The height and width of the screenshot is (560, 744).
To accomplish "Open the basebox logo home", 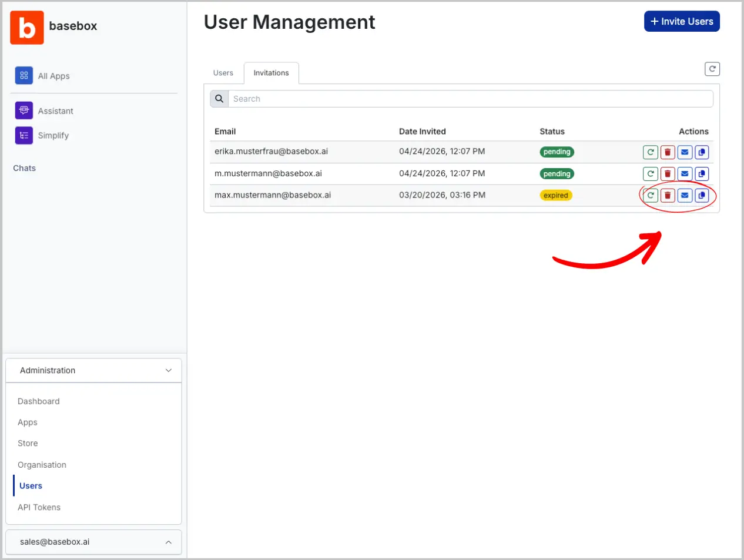I will [x=27, y=27].
